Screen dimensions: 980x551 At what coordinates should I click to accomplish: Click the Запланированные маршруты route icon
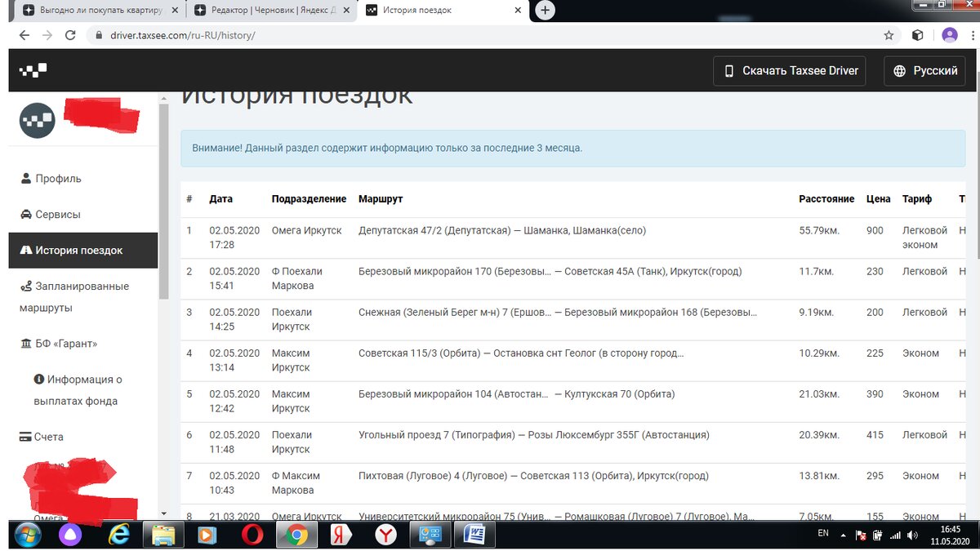click(26, 286)
